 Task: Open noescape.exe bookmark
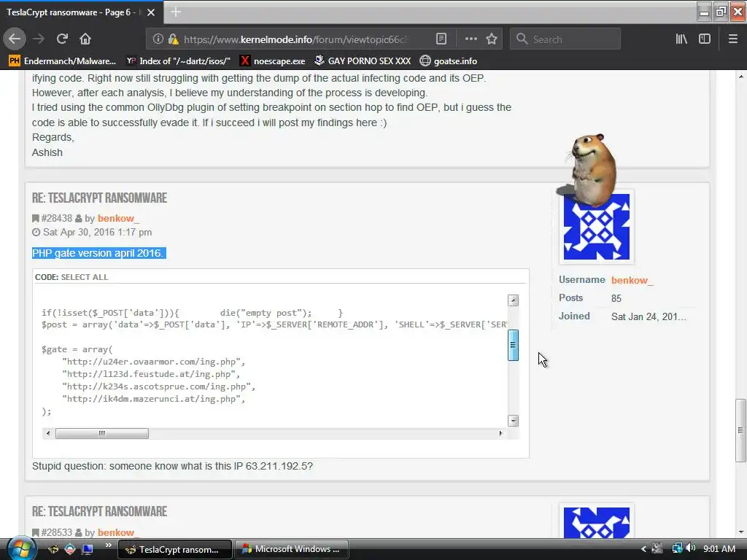tap(273, 61)
